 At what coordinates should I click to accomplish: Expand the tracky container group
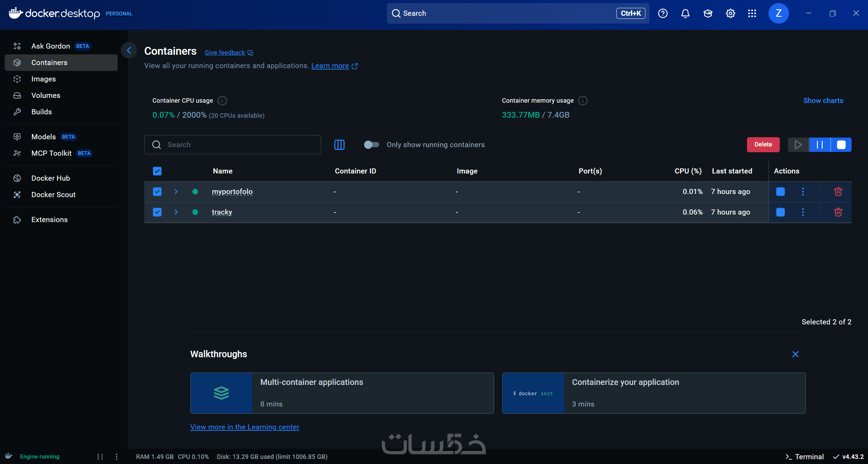pyautogui.click(x=176, y=212)
